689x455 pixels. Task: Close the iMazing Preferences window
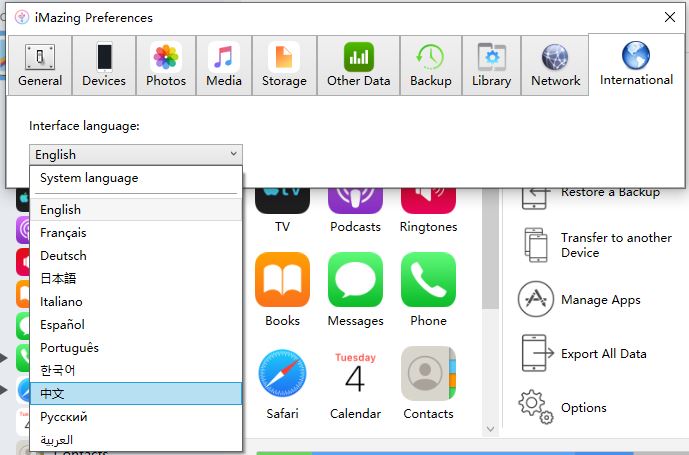coord(670,17)
